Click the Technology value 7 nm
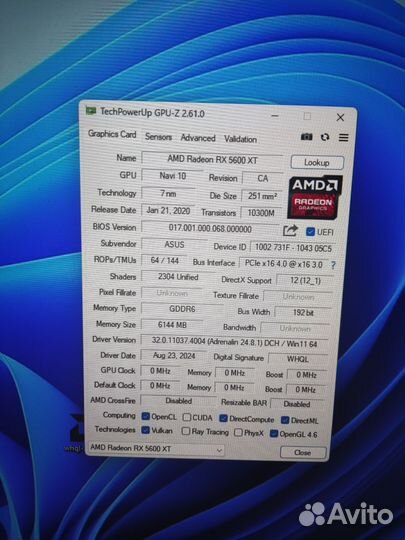Viewport: 405px width, 540px height. tap(168, 194)
